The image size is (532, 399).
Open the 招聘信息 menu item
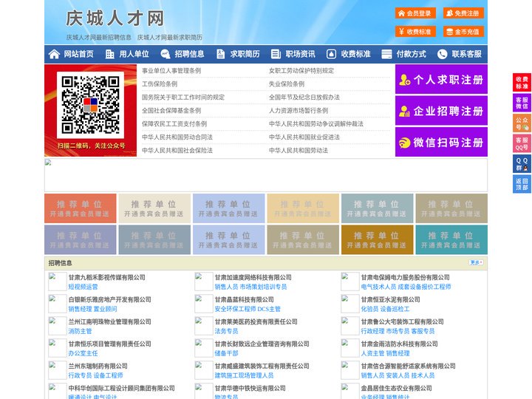pos(189,54)
